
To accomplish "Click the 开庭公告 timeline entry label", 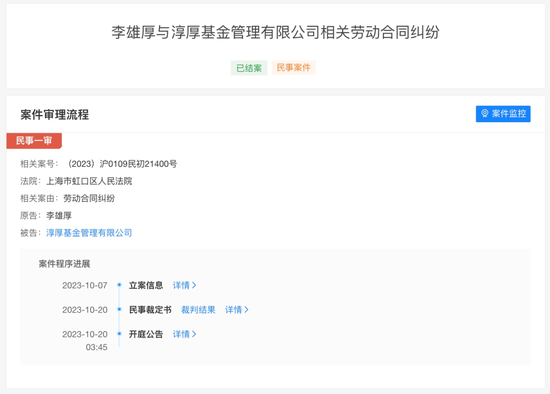I will 146,334.
